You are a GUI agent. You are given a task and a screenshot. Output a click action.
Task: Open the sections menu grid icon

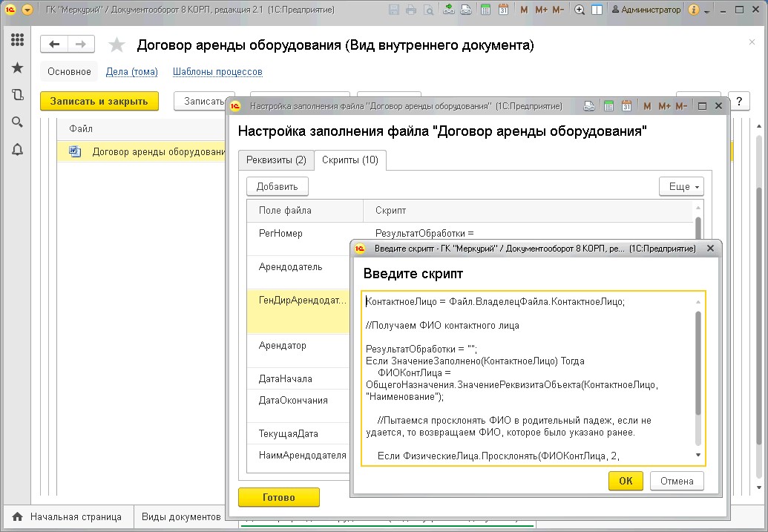point(17,39)
